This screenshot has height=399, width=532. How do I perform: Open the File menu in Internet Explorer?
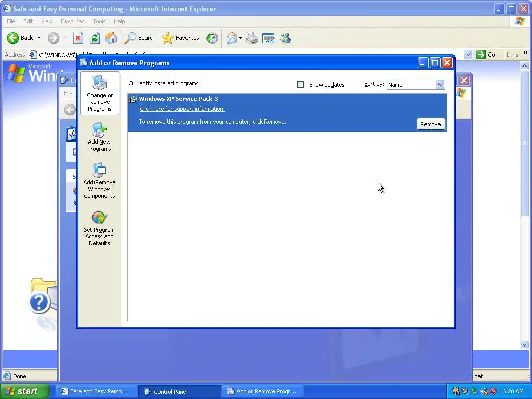pyautogui.click(x=11, y=21)
